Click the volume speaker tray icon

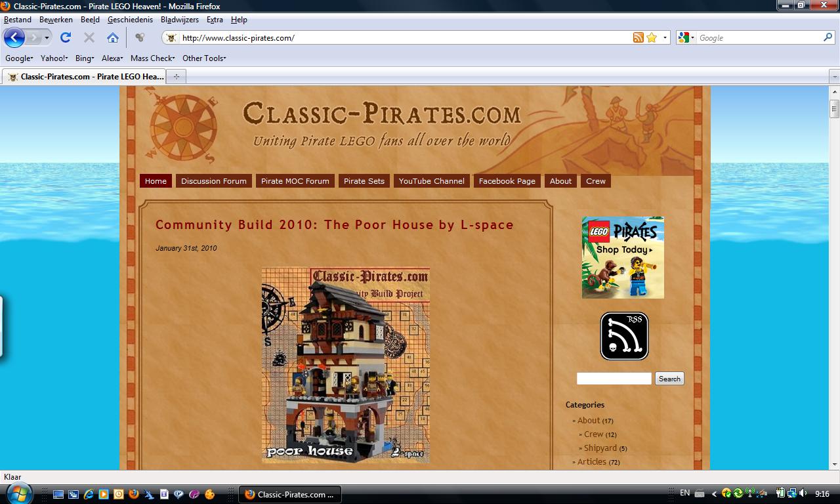[x=803, y=493]
